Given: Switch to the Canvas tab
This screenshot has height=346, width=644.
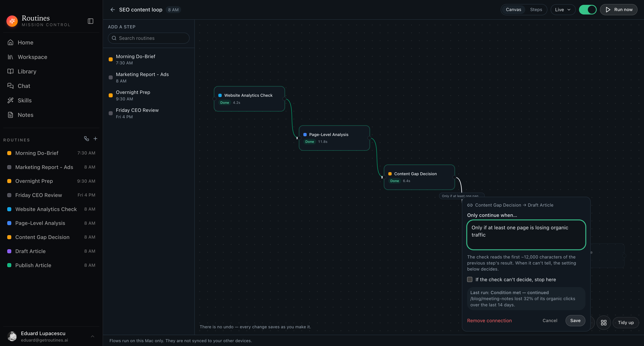Looking at the screenshot, I should tap(514, 10).
